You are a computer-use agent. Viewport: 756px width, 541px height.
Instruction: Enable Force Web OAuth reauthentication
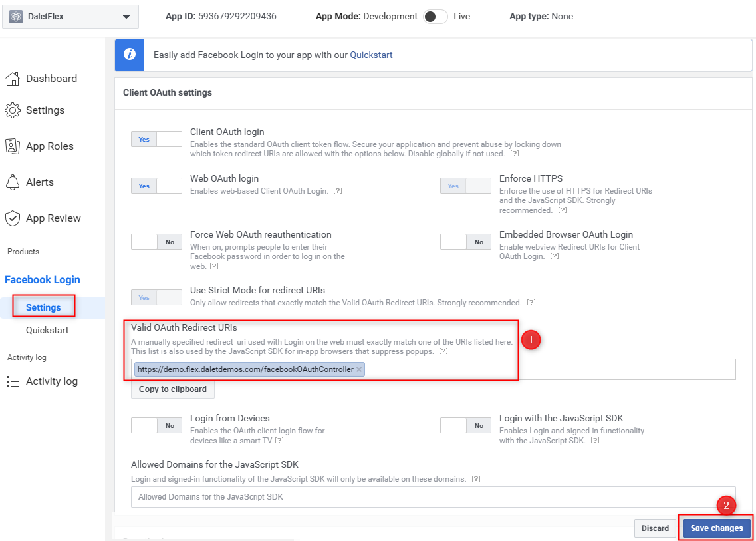click(156, 242)
